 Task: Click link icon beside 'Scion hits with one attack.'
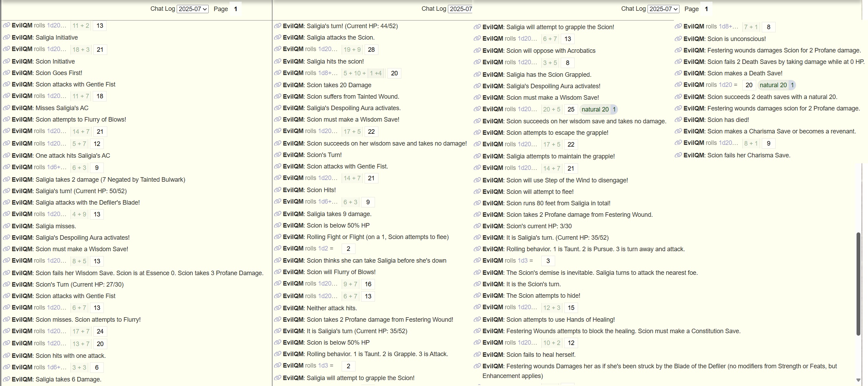pyautogui.click(x=6, y=355)
